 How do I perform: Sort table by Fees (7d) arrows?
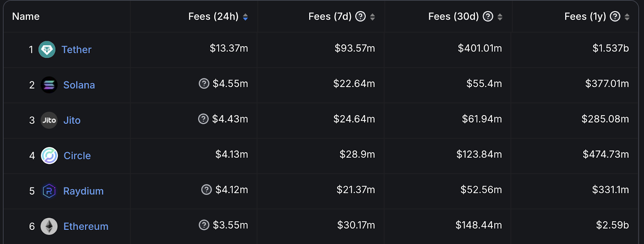coord(373,17)
